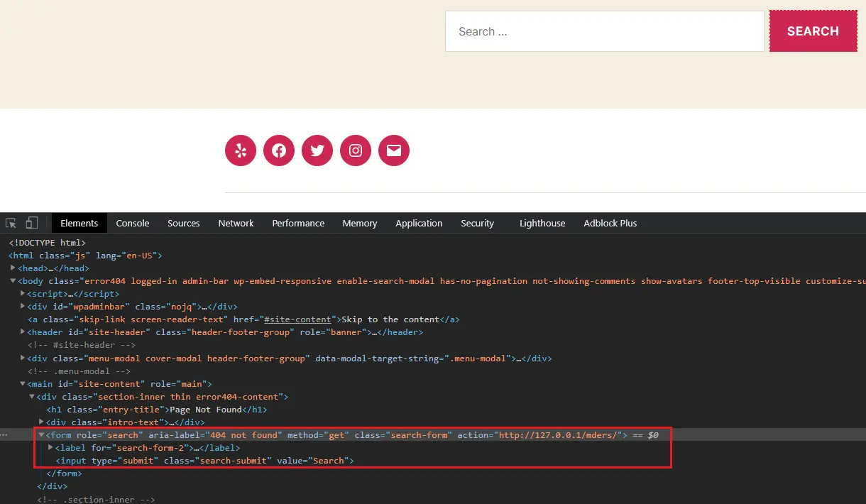Expand the label for search-form-2
Screen dimensions: 866x504
point(50,447)
